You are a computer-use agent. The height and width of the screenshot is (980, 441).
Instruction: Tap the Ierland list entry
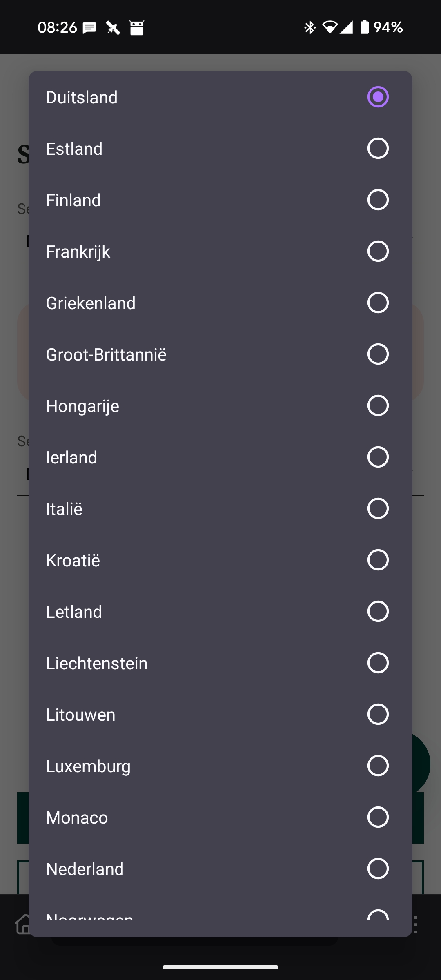pos(71,457)
